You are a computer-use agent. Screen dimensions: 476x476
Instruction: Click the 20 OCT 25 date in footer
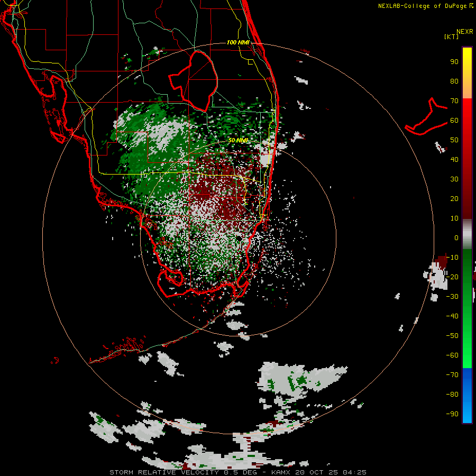[317, 472]
